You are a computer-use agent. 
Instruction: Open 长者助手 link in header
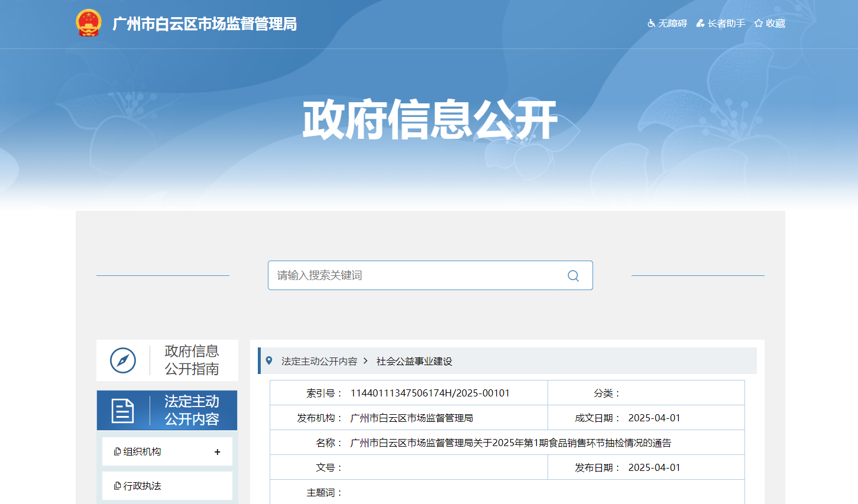[726, 24]
